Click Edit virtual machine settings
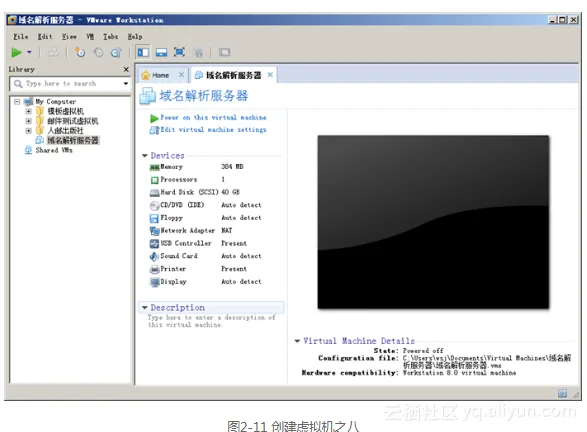This screenshot has height=432, width=587. pyautogui.click(x=213, y=130)
